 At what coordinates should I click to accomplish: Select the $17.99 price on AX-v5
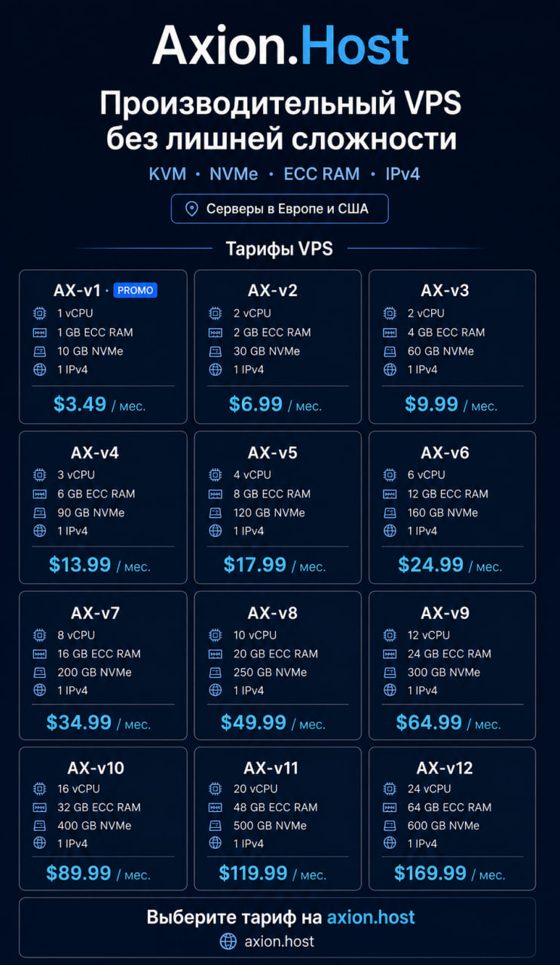click(x=255, y=565)
